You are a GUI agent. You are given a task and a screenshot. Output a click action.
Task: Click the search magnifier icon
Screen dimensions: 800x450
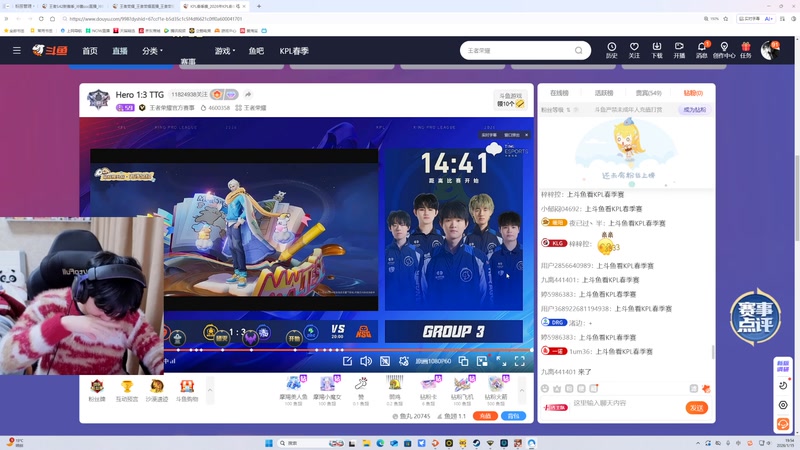579,51
